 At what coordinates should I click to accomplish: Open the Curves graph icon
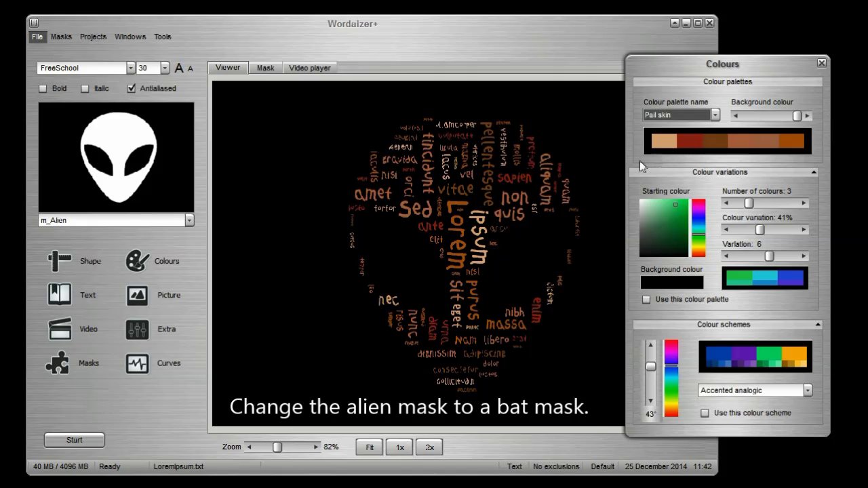[138, 363]
